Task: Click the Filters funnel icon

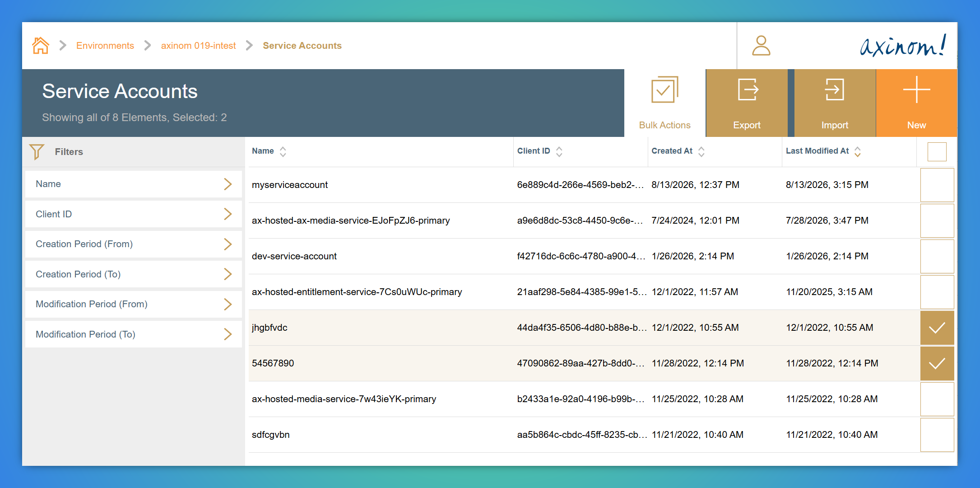Action: [x=37, y=152]
